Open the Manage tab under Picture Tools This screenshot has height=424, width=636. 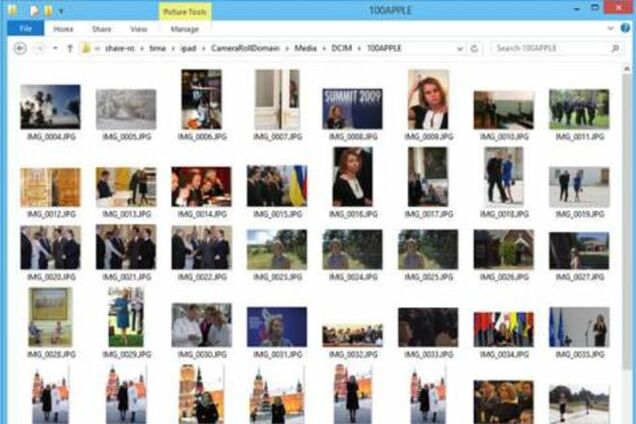click(184, 29)
